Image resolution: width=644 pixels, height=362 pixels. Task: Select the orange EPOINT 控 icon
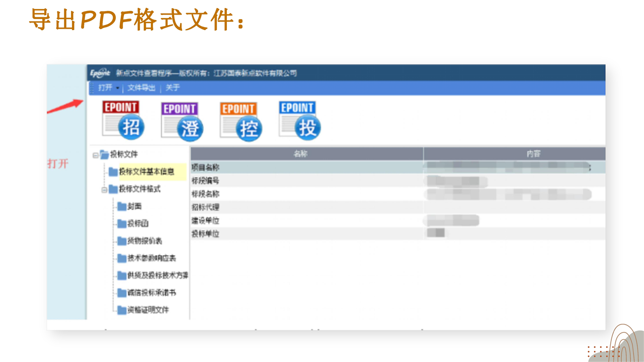click(x=240, y=121)
